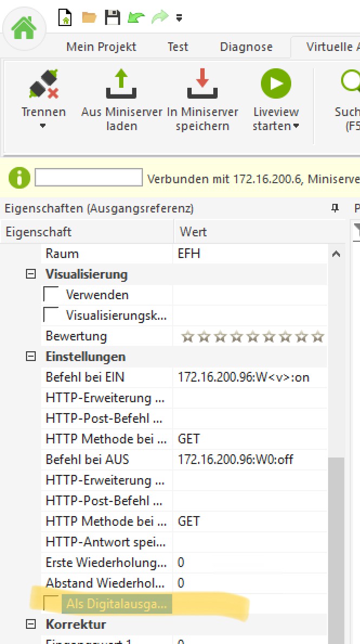360x644 pixels.
Task: Click the properties scrollbar up arrow
Action: coord(336,254)
